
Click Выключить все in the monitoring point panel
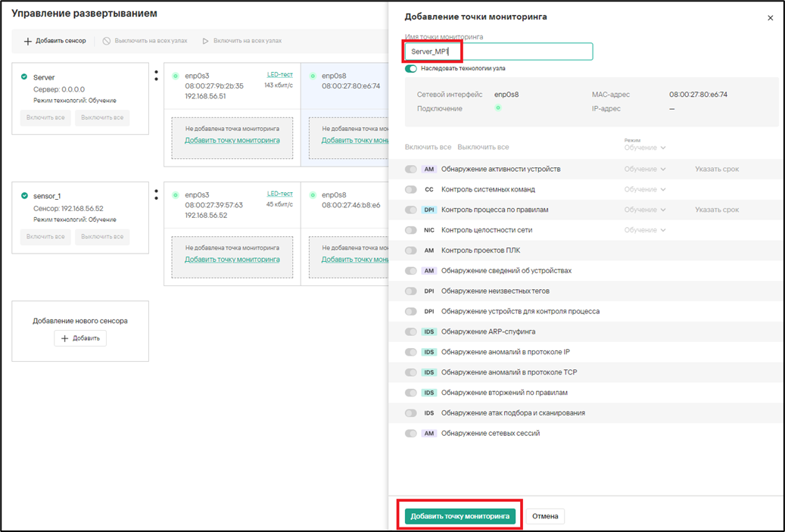(x=483, y=147)
